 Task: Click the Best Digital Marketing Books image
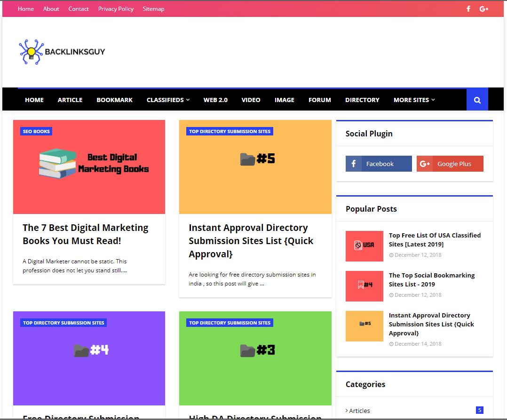89,167
